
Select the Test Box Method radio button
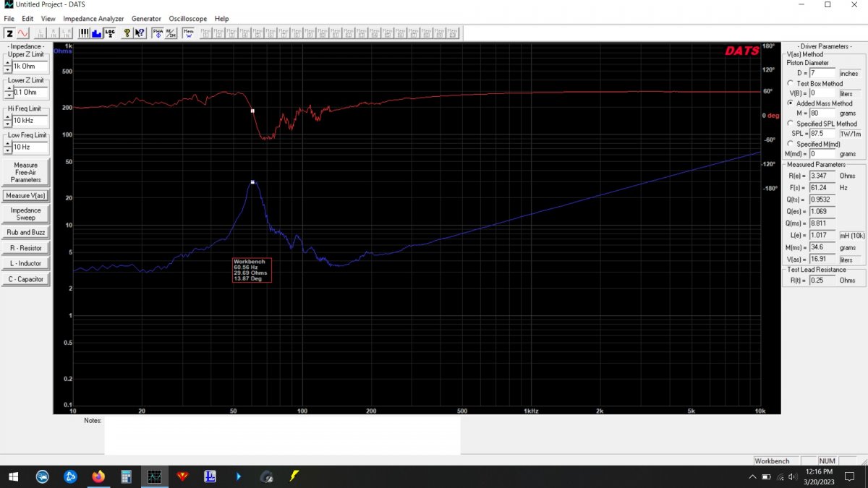coord(791,84)
